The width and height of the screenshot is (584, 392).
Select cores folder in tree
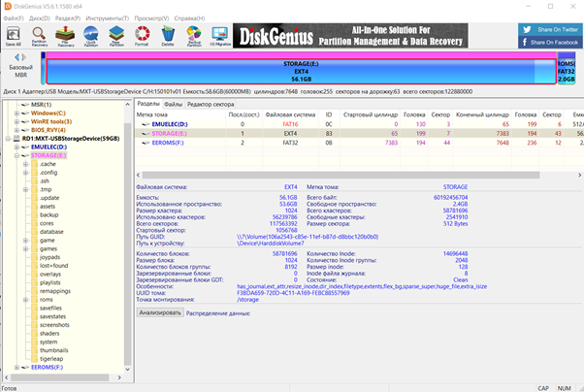coord(47,223)
